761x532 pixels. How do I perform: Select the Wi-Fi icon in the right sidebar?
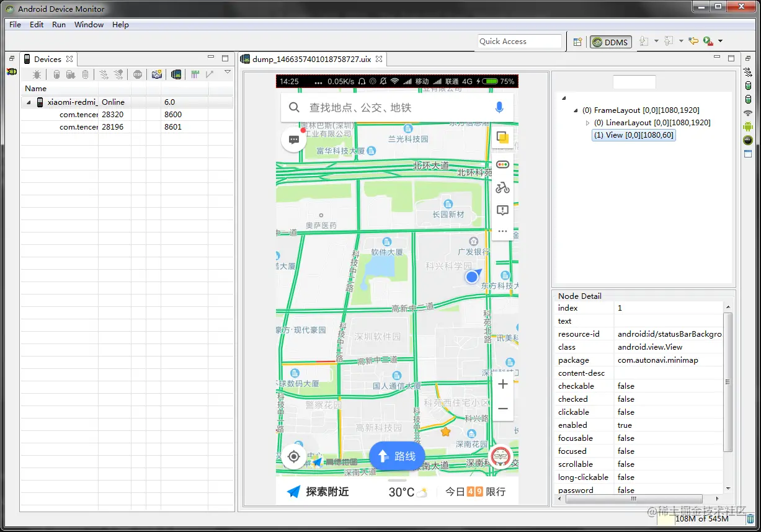pos(748,112)
